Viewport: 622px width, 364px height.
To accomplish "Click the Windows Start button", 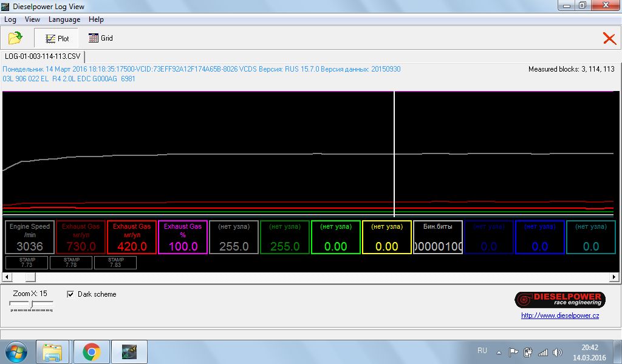I will [x=17, y=351].
